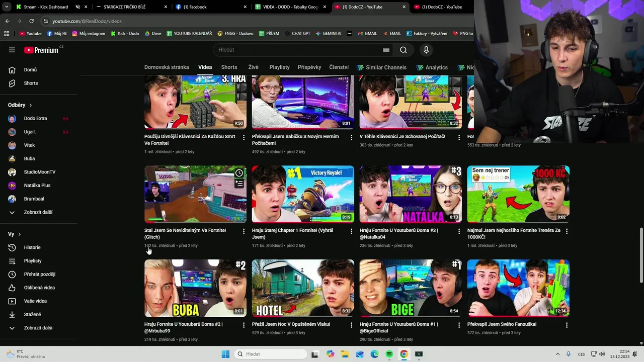Expand the Vy section chevron
This screenshot has width=644, height=362.
(20, 234)
